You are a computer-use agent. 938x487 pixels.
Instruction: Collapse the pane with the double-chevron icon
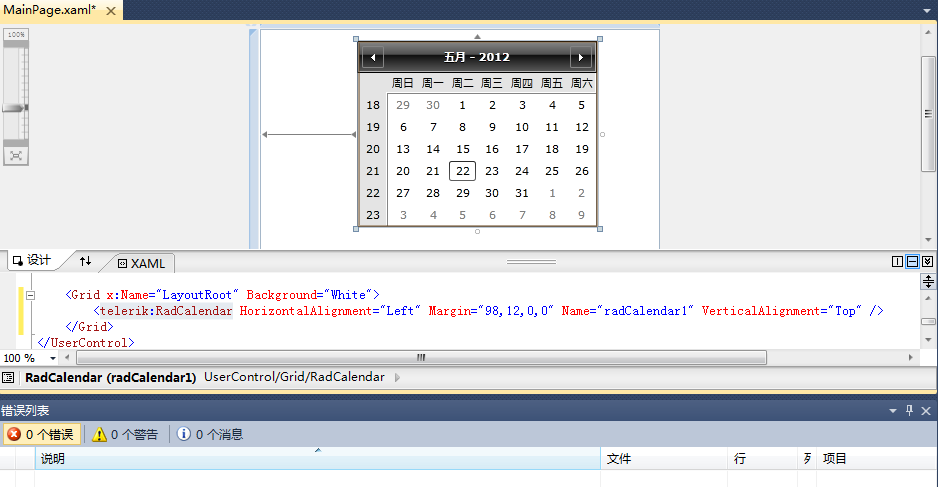point(927,261)
